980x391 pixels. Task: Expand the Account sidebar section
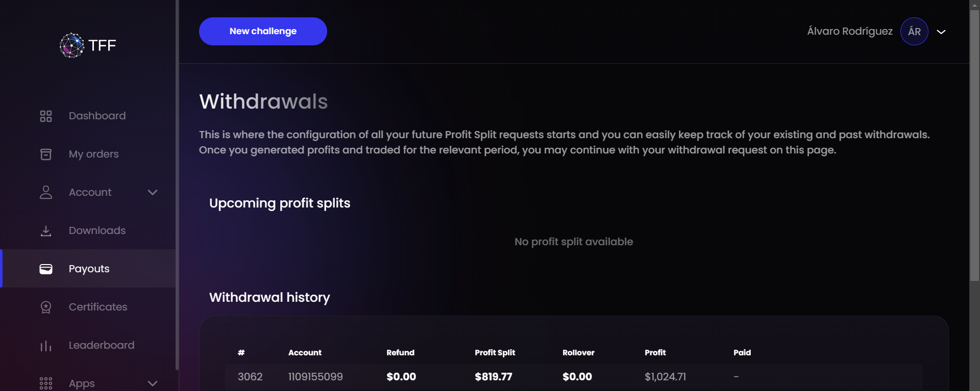[152, 192]
